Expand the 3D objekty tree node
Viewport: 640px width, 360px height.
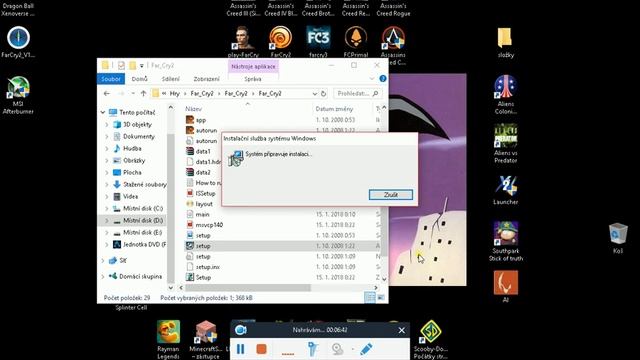pos(107,124)
